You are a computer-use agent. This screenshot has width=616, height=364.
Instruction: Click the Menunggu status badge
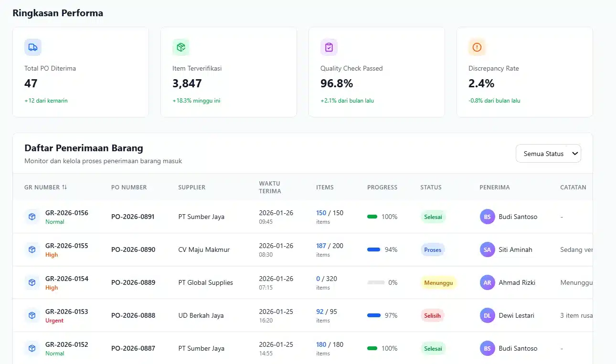pos(438,282)
